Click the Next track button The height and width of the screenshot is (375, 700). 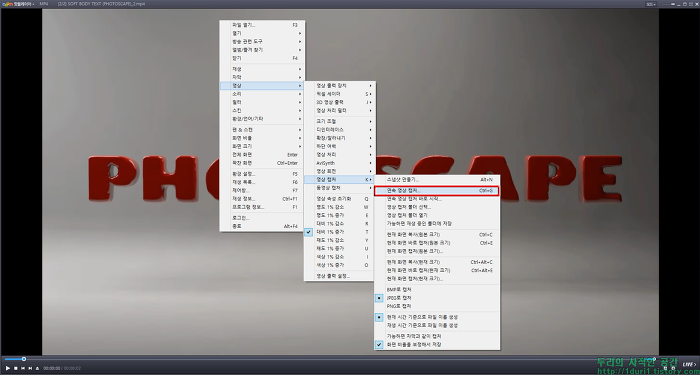click(x=30, y=368)
